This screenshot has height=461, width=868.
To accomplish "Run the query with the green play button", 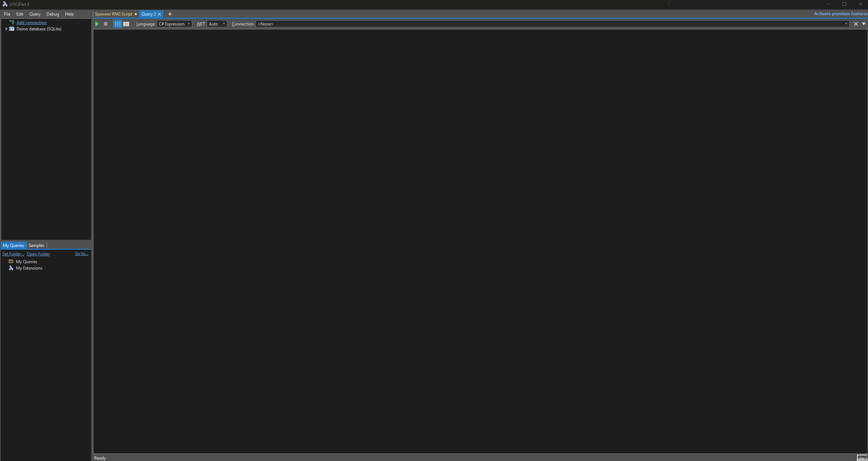I will (x=97, y=24).
